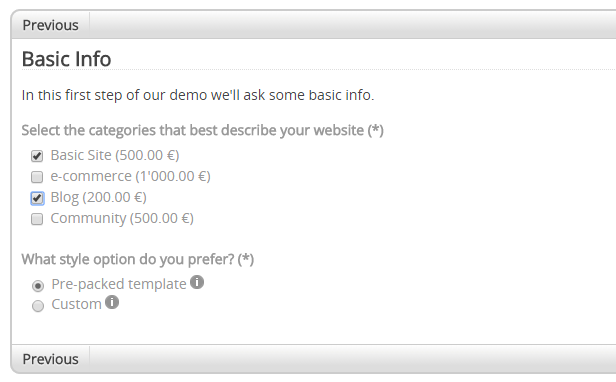The height and width of the screenshot is (382, 616).
Task: Click the Basic Info heading
Action: click(66, 59)
